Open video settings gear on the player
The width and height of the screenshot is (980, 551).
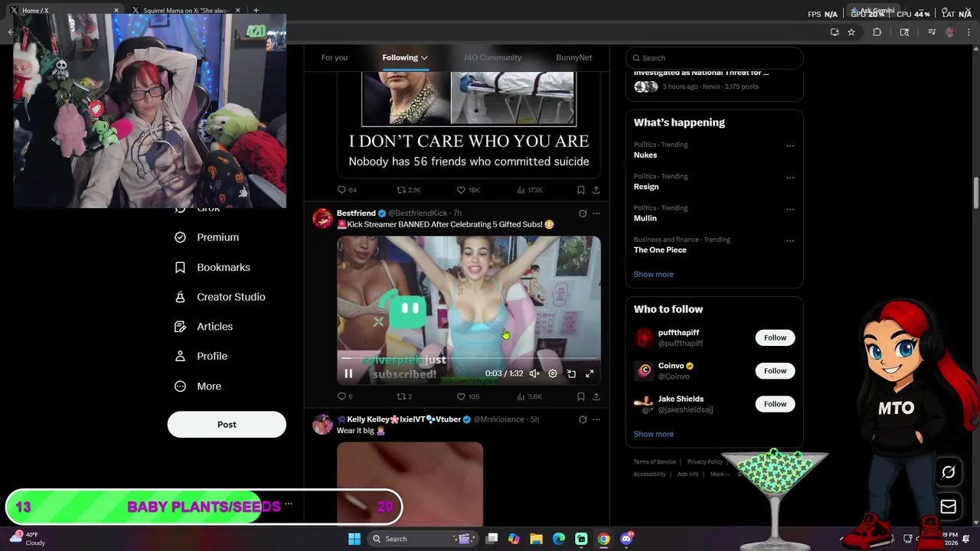point(553,373)
